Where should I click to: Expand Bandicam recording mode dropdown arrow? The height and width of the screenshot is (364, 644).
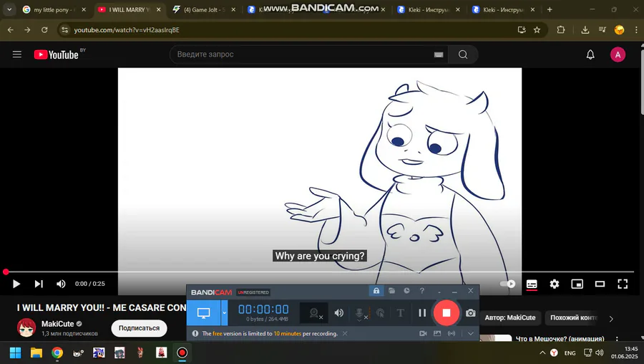point(224,313)
